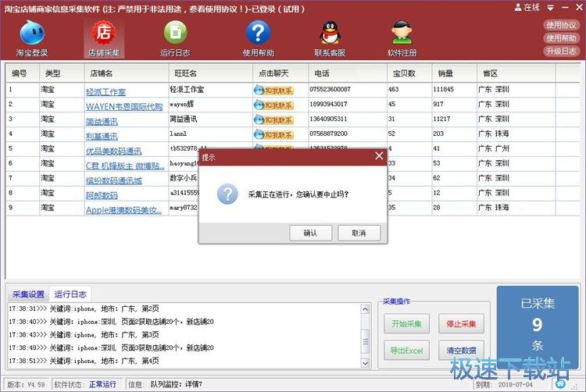Image resolution: width=586 pixels, height=392 pixels.
Task: Open the 简益通讯 shop link
Action: click(102, 121)
